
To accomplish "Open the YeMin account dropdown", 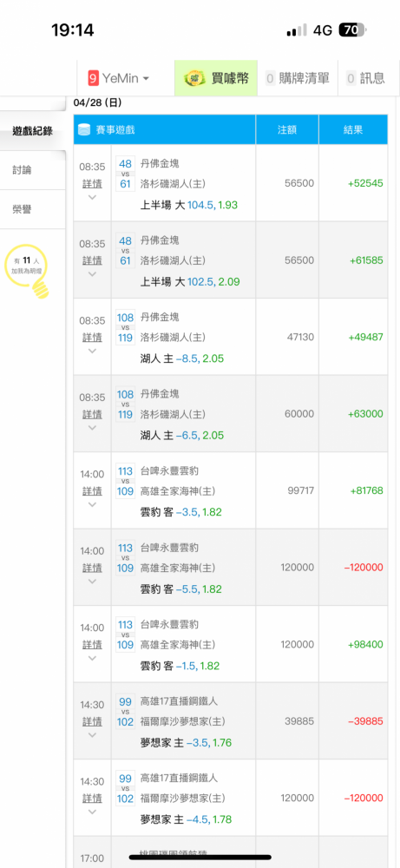I will point(120,79).
